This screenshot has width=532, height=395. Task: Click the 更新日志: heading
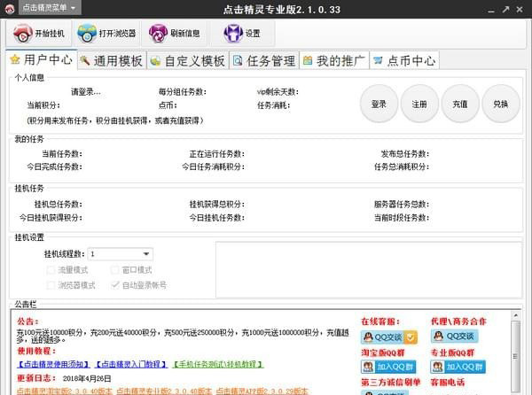point(36,378)
